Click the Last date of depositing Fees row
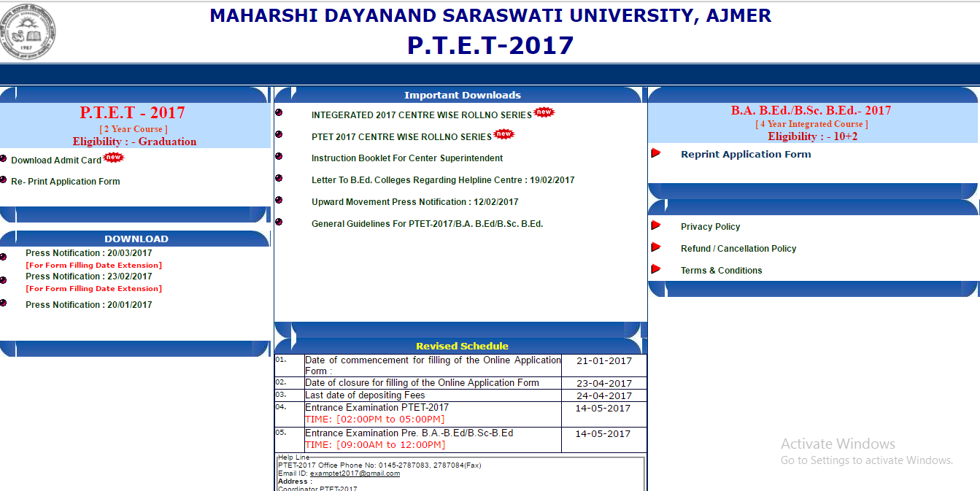980x491 pixels. 460,395
